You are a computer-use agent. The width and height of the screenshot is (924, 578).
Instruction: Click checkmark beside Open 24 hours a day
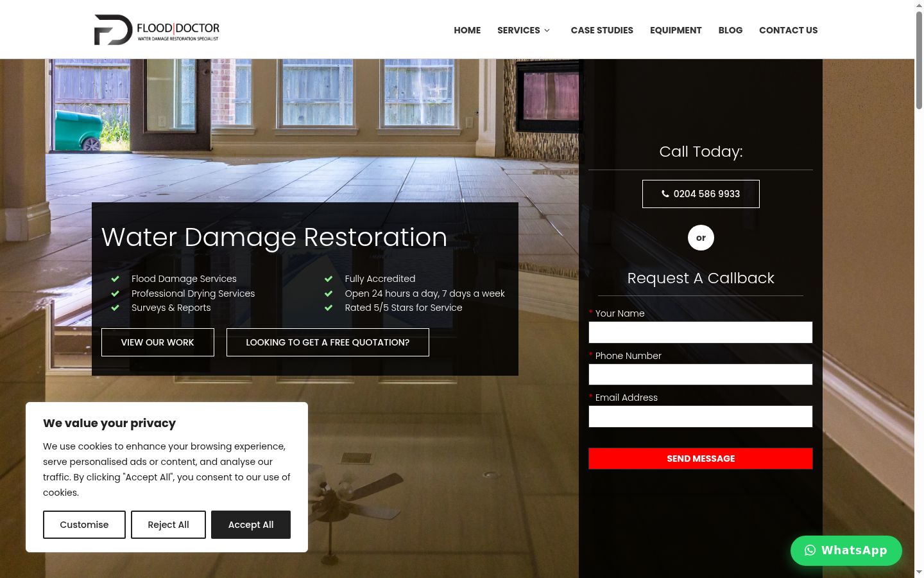point(329,293)
